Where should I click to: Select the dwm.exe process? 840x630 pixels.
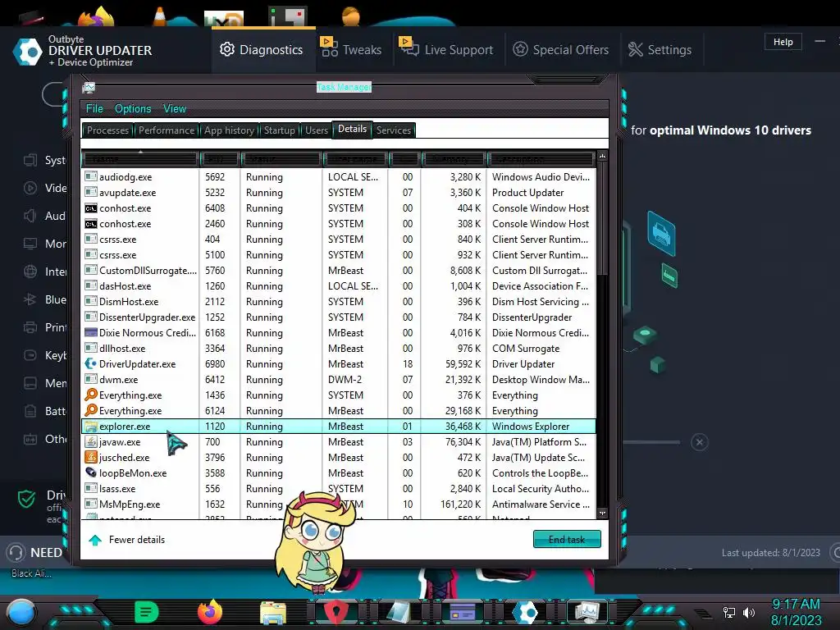tap(338, 379)
